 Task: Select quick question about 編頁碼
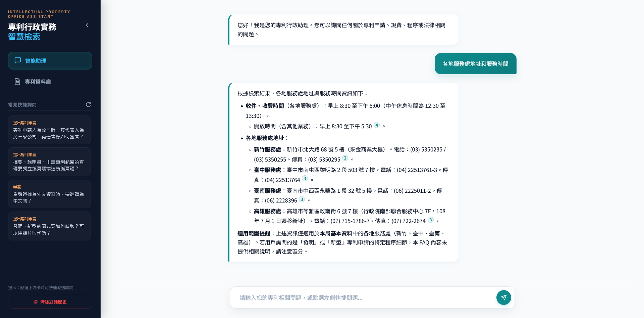pyautogui.click(x=49, y=162)
